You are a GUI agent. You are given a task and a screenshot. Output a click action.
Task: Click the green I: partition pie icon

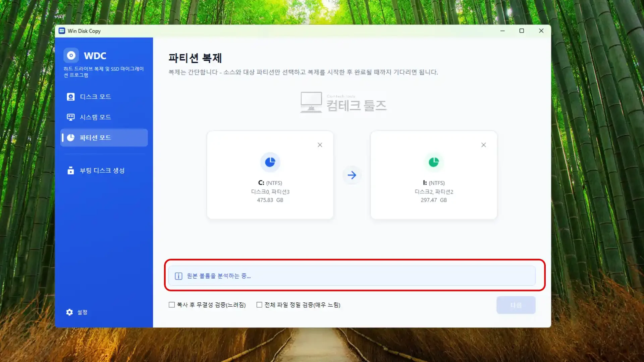pyautogui.click(x=434, y=162)
